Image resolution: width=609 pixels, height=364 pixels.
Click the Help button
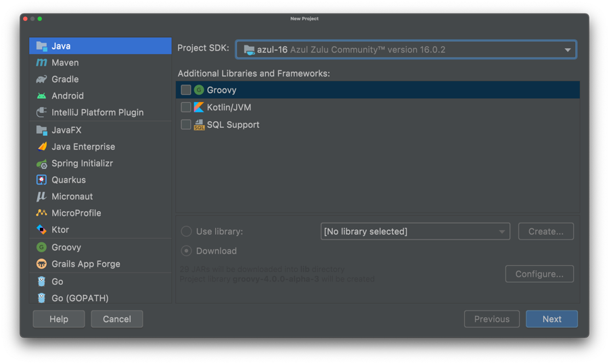tap(59, 319)
